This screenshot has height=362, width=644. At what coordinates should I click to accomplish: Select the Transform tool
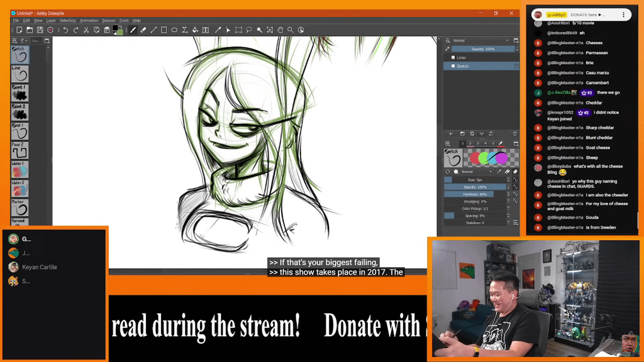[x=270, y=30]
